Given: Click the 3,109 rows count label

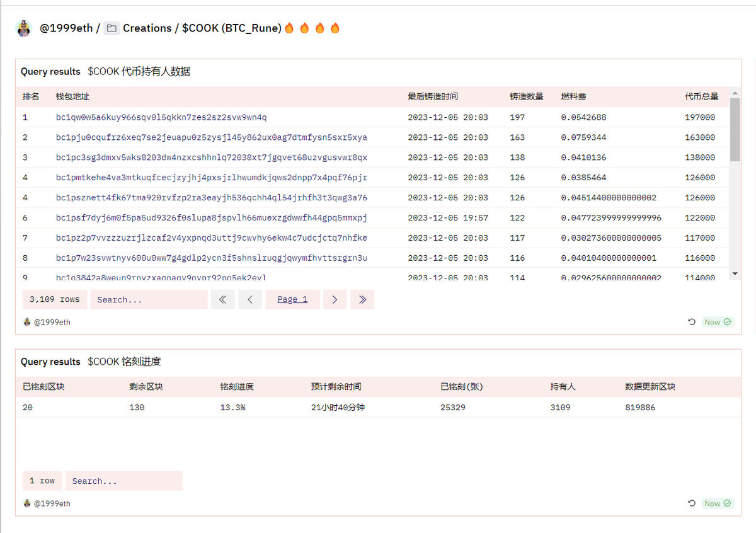Looking at the screenshot, I should pos(55,299).
